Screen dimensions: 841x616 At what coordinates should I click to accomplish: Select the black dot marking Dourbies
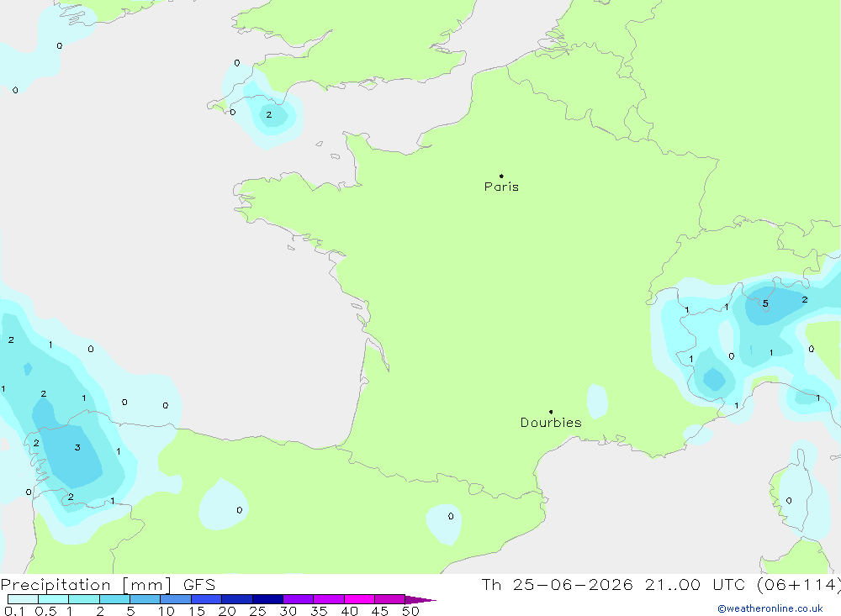pos(551,412)
